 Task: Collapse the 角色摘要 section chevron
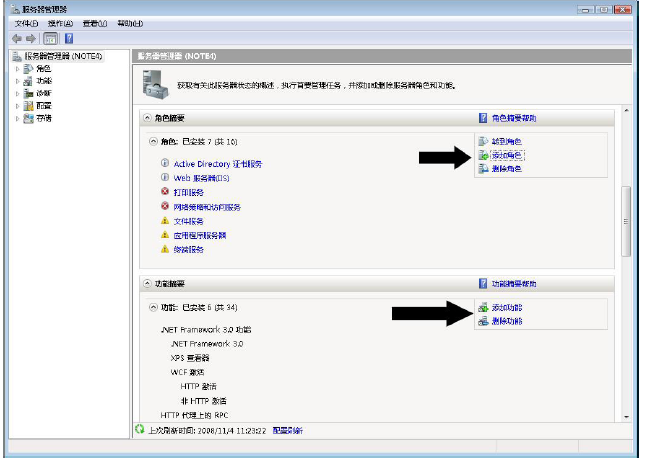[x=147, y=118]
